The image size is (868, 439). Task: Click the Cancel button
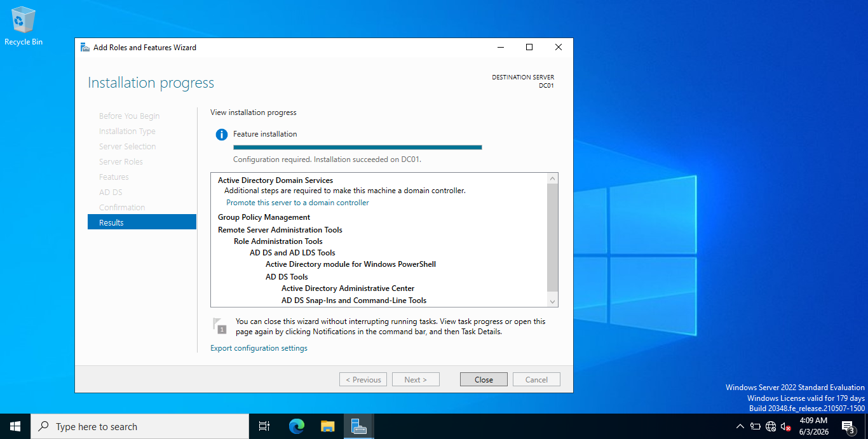[536, 379]
